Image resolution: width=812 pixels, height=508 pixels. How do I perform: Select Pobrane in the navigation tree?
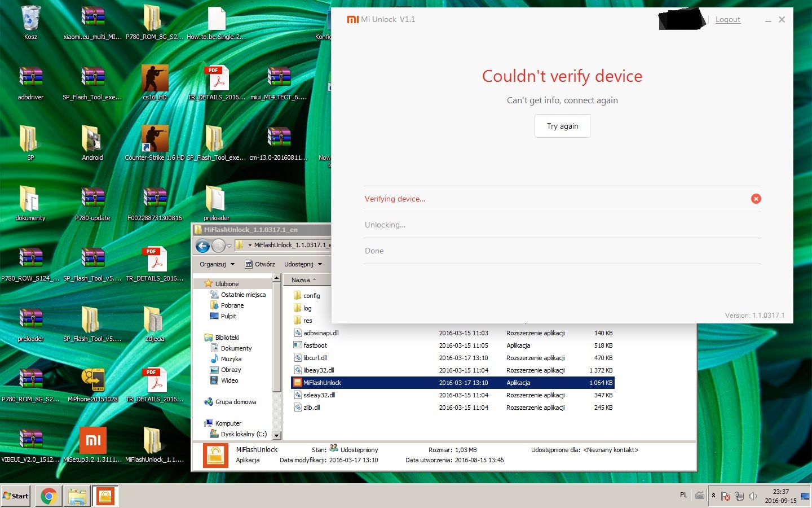tap(232, 305)
